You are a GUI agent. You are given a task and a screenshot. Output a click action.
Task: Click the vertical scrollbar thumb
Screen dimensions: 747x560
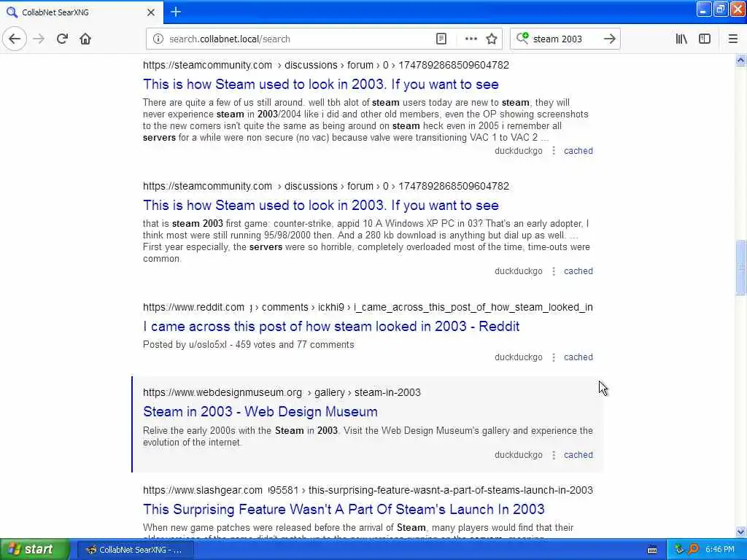point(740,268)
